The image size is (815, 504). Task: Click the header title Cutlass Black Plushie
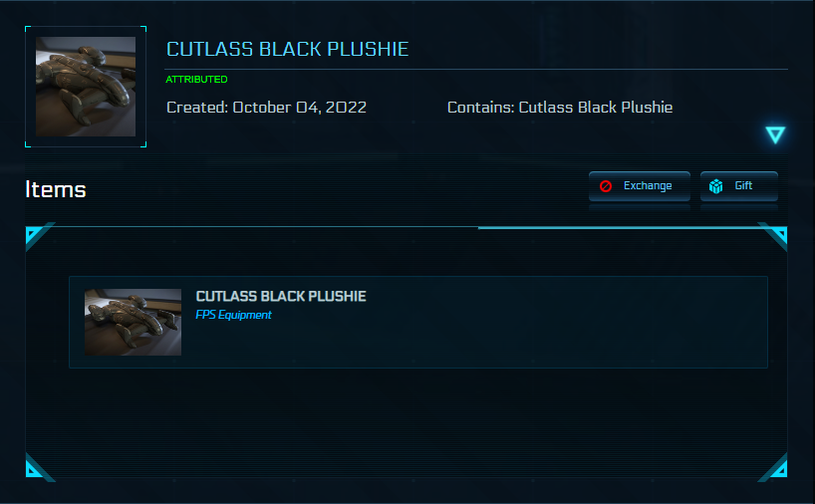[287, 50]
